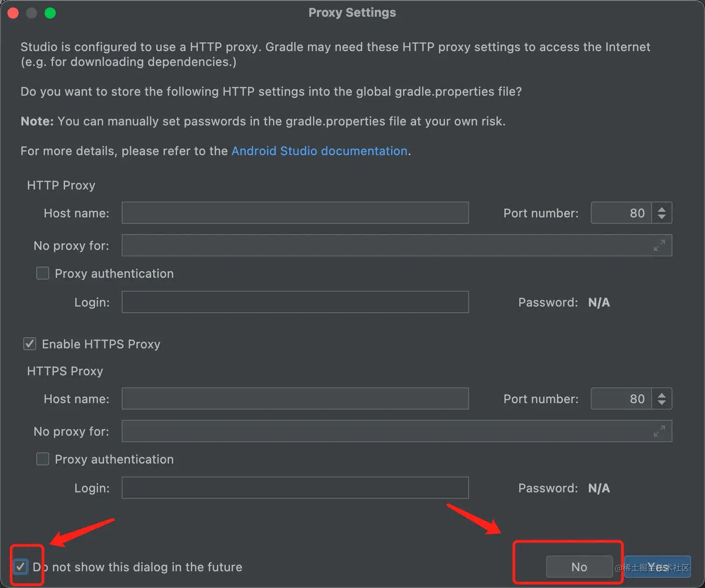
Task: Click the HTTPS 'No proxy for' text field
Action: 382,431
